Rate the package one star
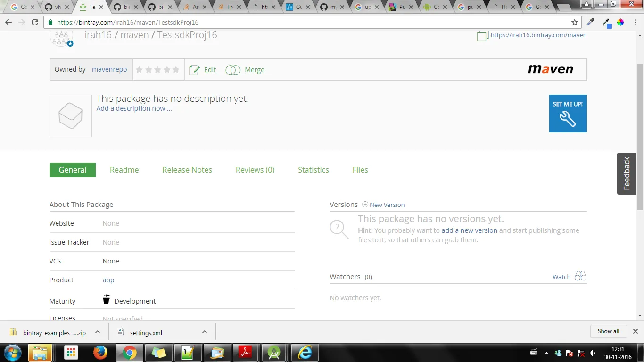This screenshot has height=362, width=644. pyautogui.click(x=139, y=70)
